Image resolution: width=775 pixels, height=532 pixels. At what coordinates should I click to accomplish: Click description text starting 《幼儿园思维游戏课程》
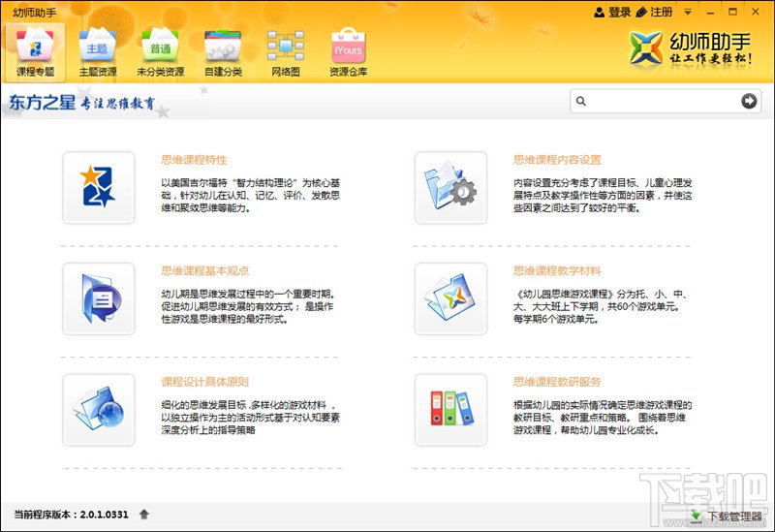pyautogui.click(x=600, y=306)
